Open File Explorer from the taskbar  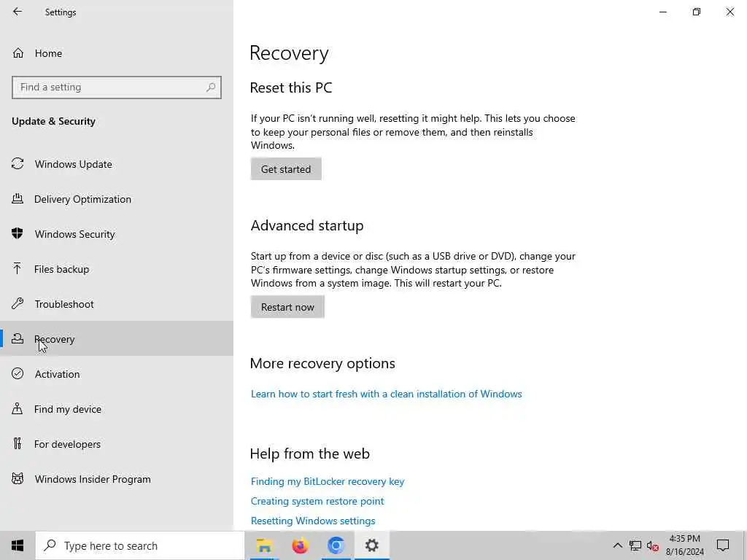pyautogui.click(x=264, y=545)
